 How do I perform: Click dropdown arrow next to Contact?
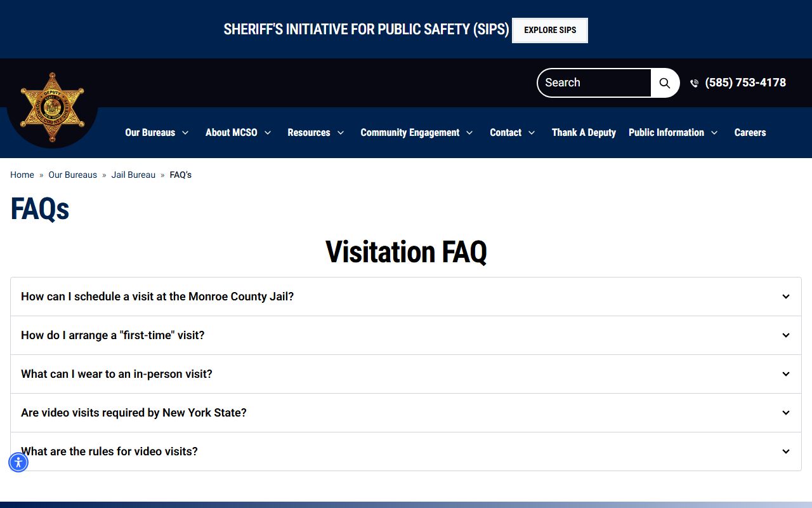point(532,133)
